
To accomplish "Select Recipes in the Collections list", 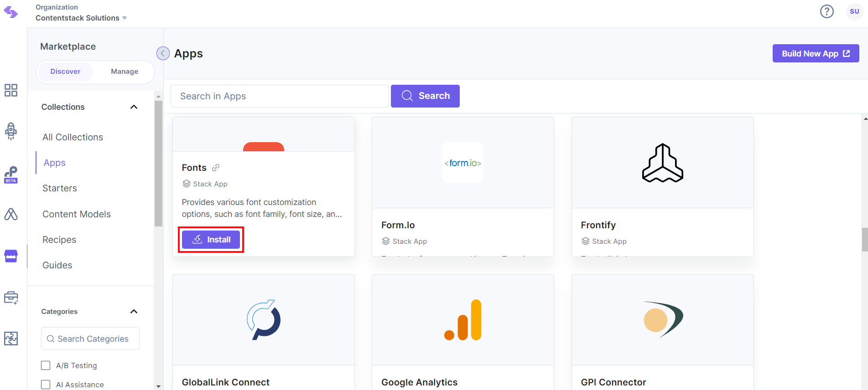I will pos(59,240).
